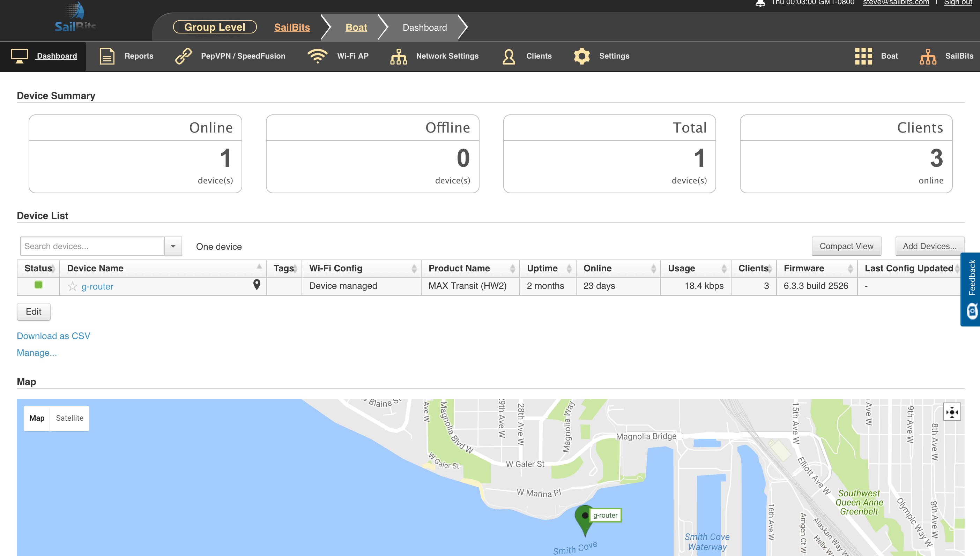Screen dimensions: 980x556
Task: Toggle favorite star for g-router
Action: [x=72, y=286]
